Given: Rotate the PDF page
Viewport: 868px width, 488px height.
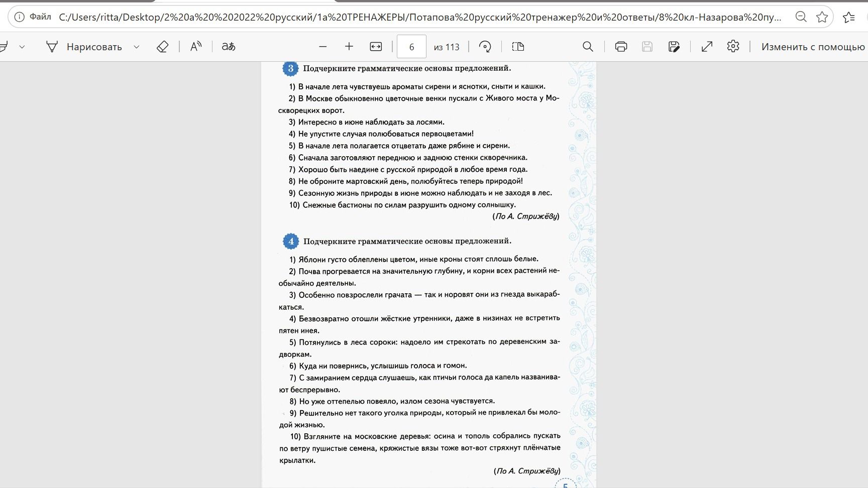Looking at the screenshot, I should [485, 47].
